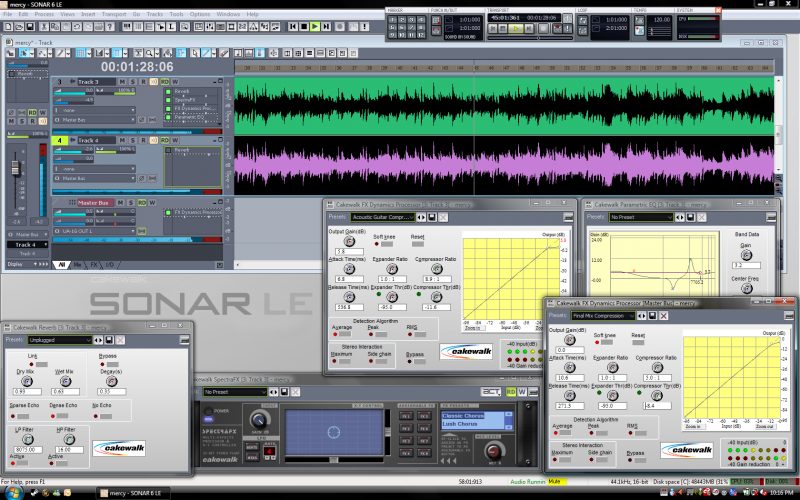800x500 pixels.
Task: Click Track 3 volume slider
Action: (73, 91)
